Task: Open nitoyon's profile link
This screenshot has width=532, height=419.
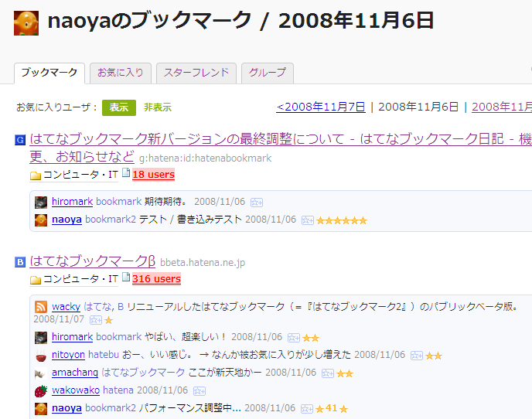Action: click(x=68, y=355)
